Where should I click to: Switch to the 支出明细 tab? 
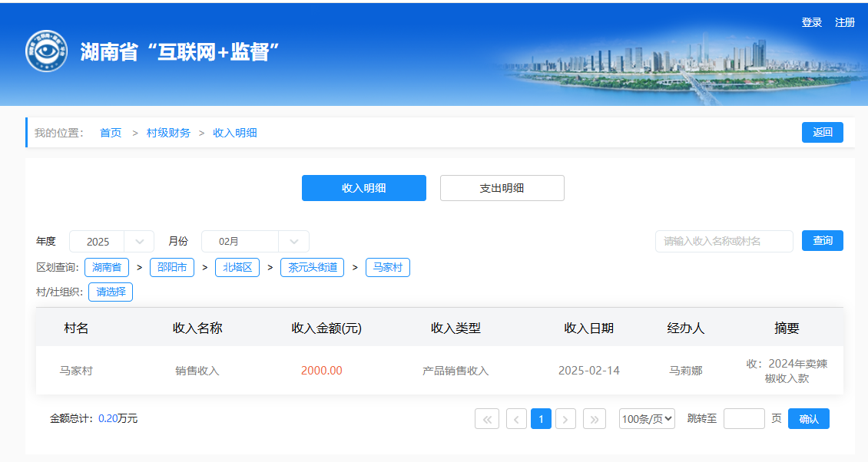[x=502, y=188]
